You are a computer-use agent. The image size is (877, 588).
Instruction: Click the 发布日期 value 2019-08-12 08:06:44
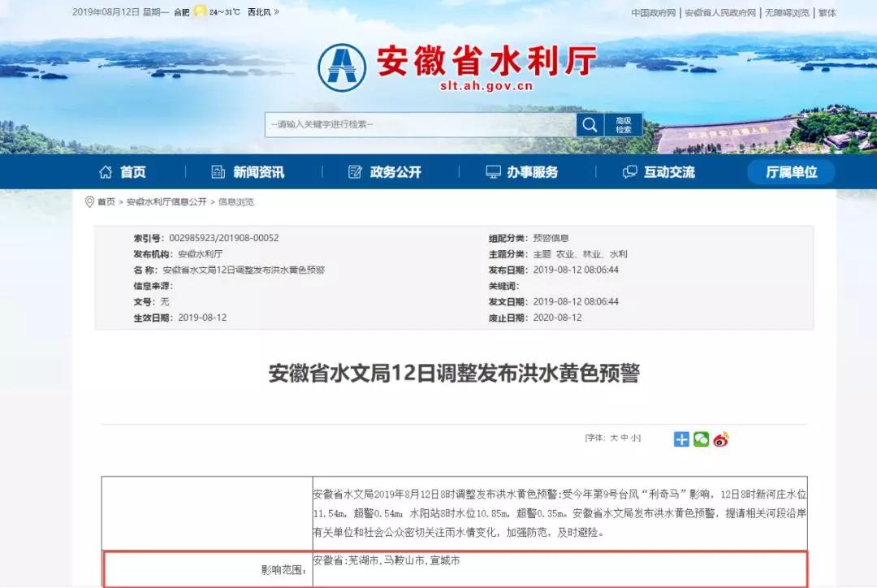coord(576,270)
